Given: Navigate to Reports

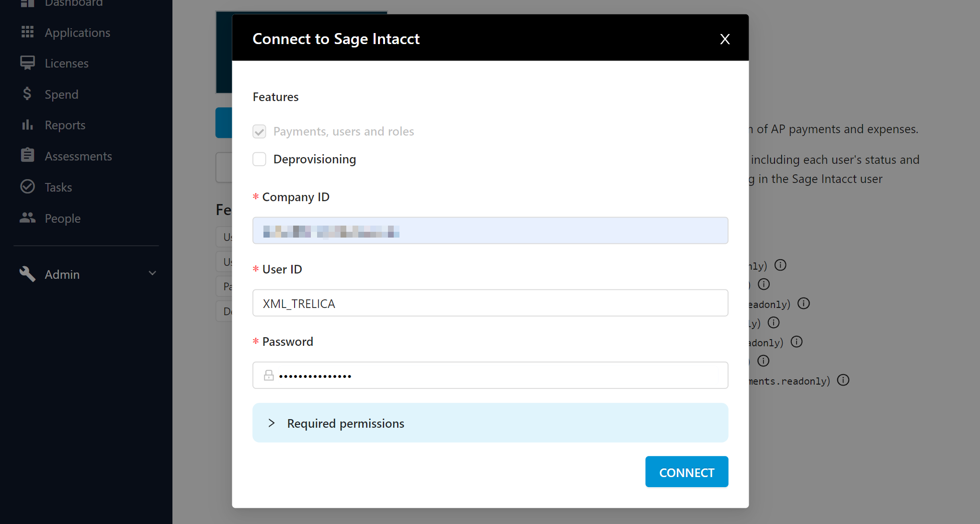Looking at the screenshot, I should tap(65, 125).
